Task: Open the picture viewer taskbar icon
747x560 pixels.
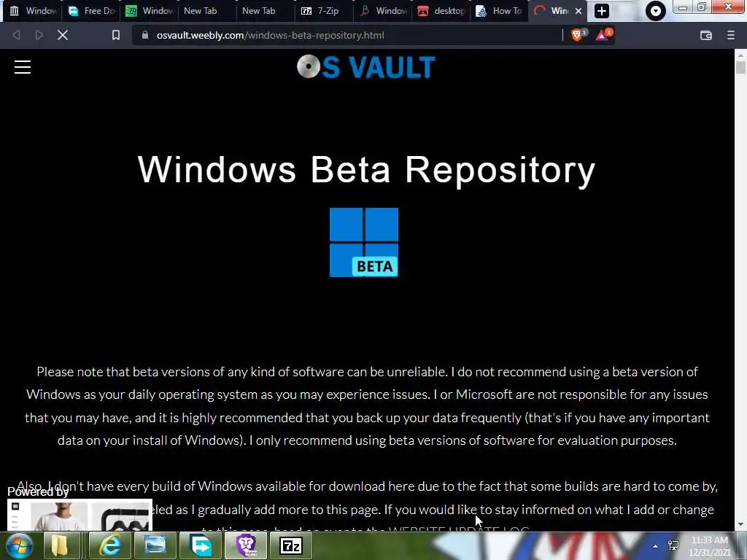Action: (x=155, y=545)
